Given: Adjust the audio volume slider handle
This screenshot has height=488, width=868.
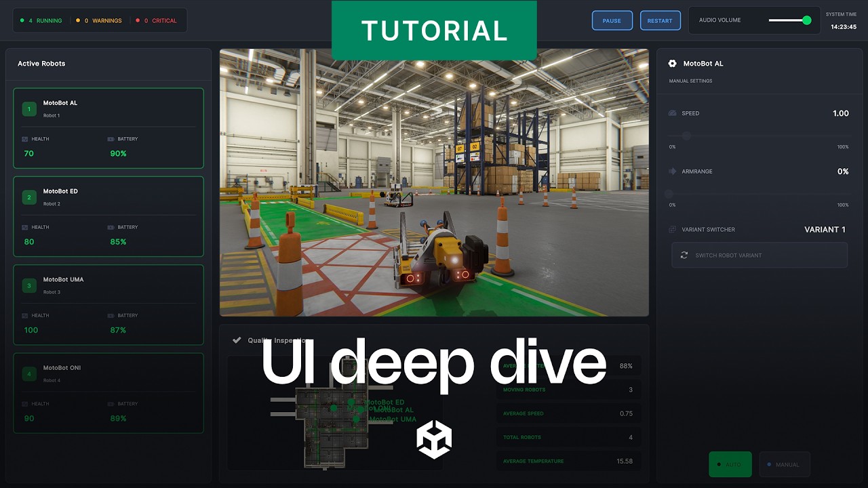Looking at the screenshot, I should (807, 20).
